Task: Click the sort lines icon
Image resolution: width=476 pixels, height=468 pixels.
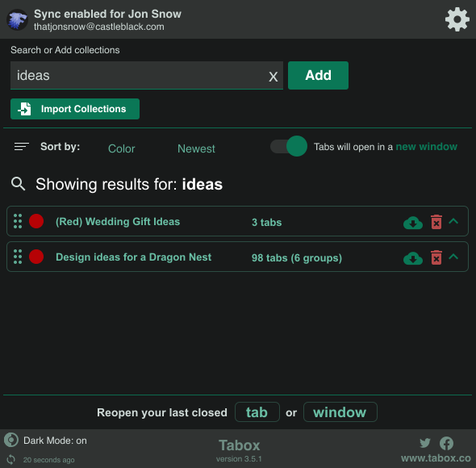Action: 22,147
